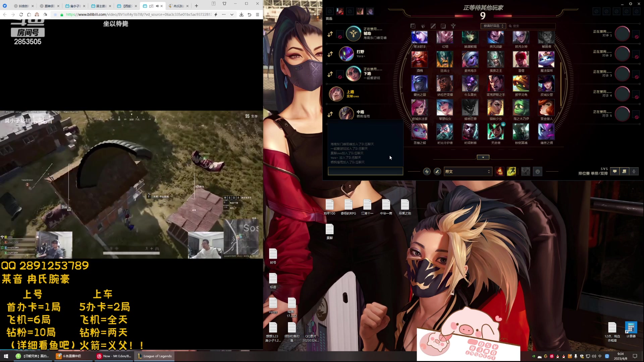Open browser address bar more options
Viewport: 644px width, 362px height.
(223, 14)
